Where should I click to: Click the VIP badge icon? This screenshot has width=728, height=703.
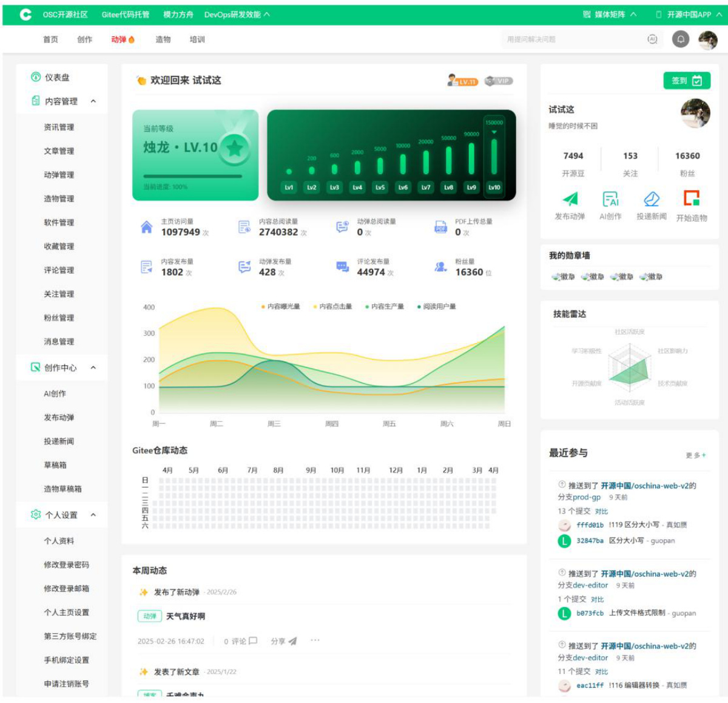coord(499,81)
